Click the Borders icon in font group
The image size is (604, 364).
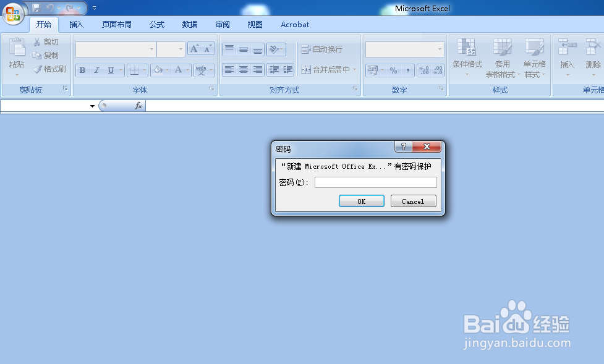(134, 70)
